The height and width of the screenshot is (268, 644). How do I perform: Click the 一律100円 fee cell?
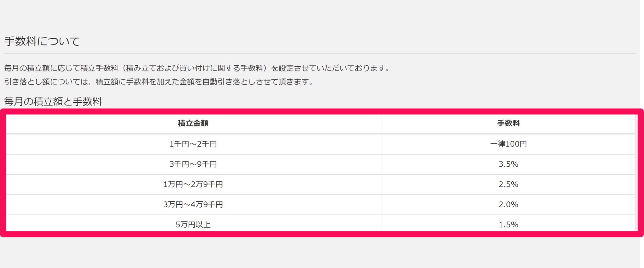(508, 144)
